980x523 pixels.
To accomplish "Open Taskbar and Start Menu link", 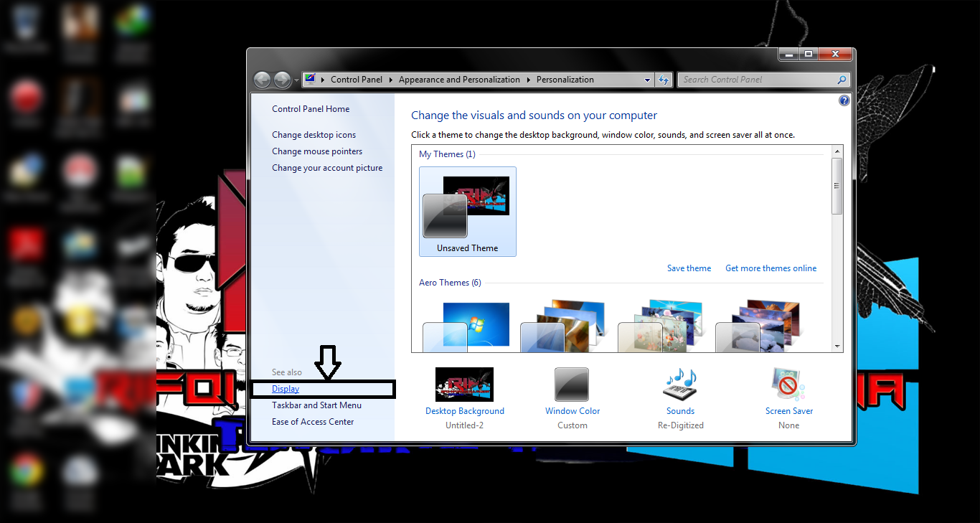I will [x=316, y=405].
